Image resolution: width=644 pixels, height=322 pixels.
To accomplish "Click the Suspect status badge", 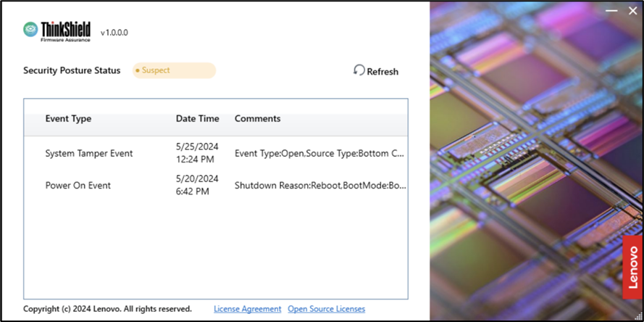I will (174, 70).
